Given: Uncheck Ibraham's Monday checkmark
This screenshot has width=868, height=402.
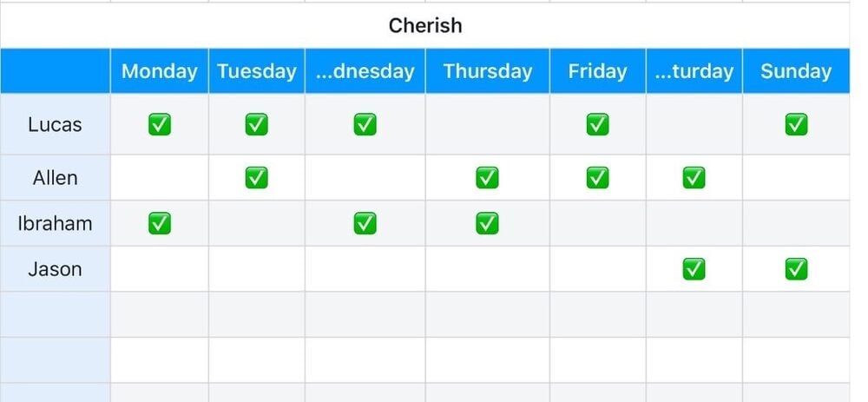Looking at the screenshot, I should [159, 224].
